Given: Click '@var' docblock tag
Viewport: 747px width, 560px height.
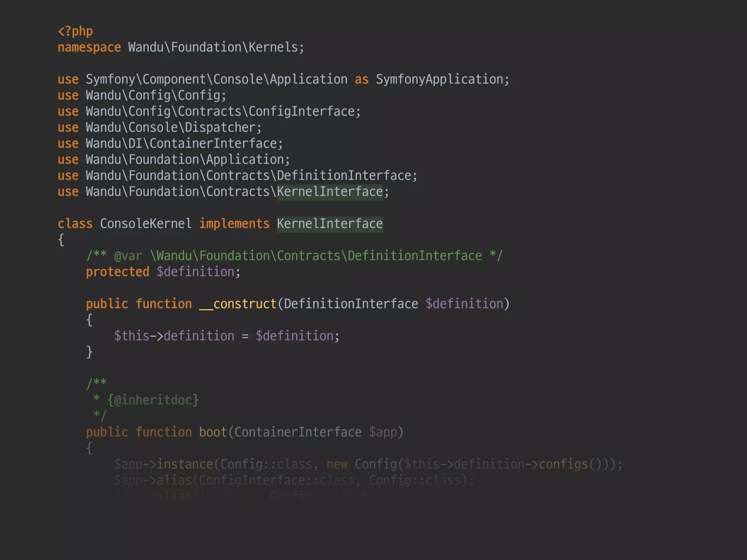Looking at the screenshot, I should point(128,256).
